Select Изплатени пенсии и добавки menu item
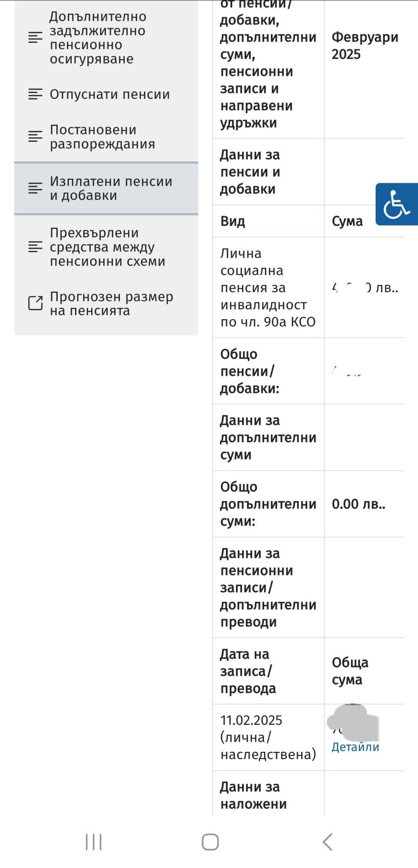418x868 pixels. point(111,188)
